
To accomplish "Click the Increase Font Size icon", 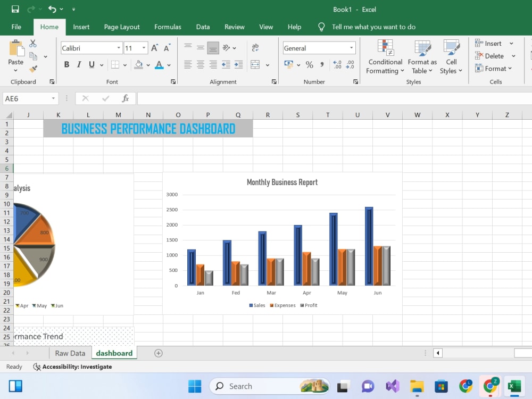I will coord(154,48).
